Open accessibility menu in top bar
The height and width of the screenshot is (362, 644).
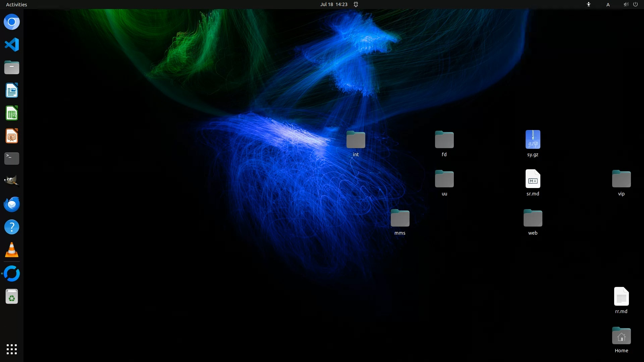[x=588, y=4]
